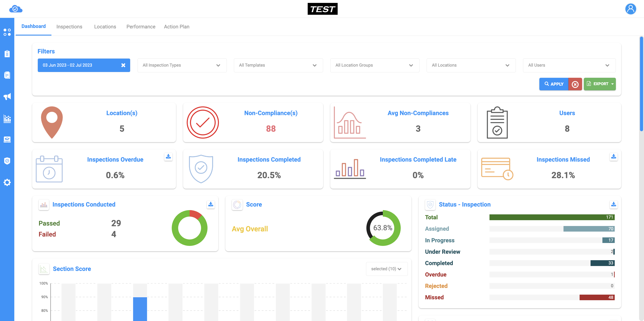Screen dimensions: 644x321
Task: Open the user profile avatar menu
Action: [x=631, y=9]
